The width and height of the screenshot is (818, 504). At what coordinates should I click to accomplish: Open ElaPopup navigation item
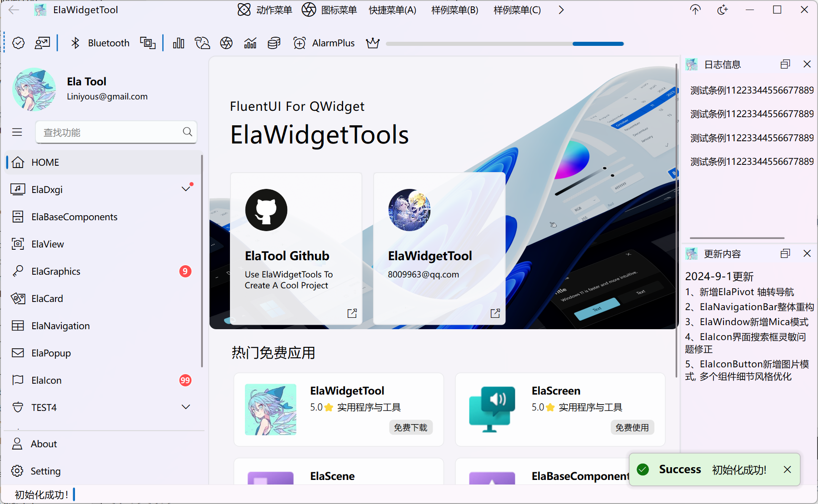(104, 353)
